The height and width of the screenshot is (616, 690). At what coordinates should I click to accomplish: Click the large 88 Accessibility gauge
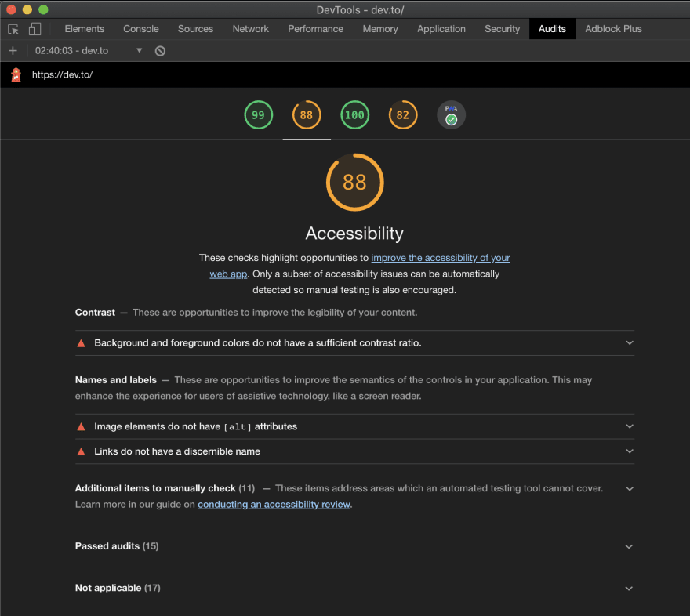point(354,182)
